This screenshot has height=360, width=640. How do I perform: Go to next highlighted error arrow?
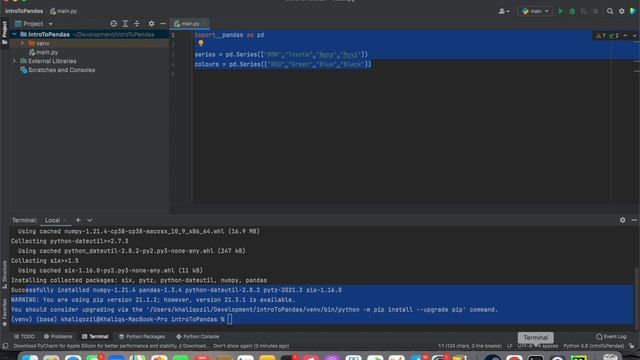click(634, 36)
